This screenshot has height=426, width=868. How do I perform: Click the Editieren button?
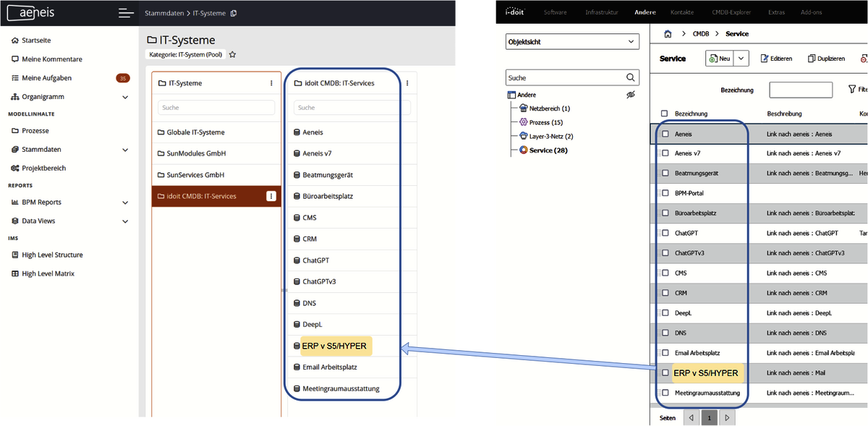click(776, 59)
